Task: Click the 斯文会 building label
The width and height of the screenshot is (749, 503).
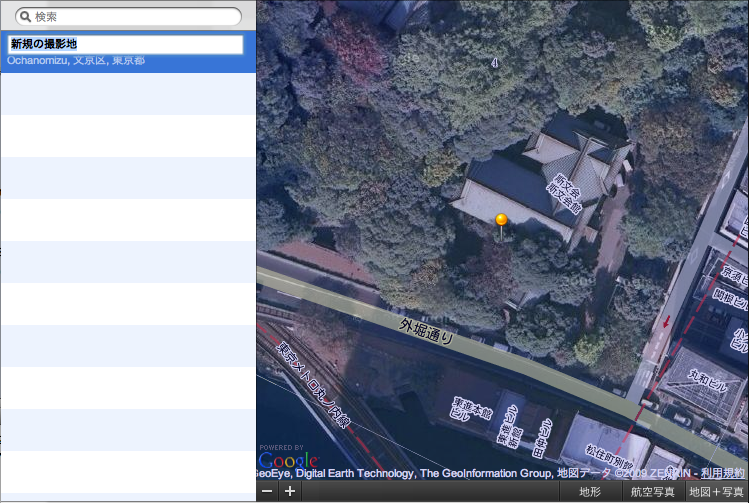Action: click(564, 193)
